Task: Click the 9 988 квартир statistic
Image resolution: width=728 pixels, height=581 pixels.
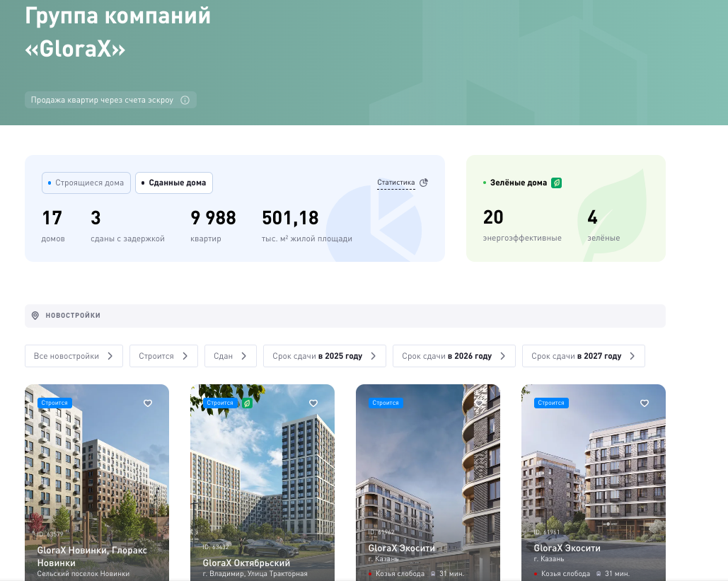Action: coord(213,226)
